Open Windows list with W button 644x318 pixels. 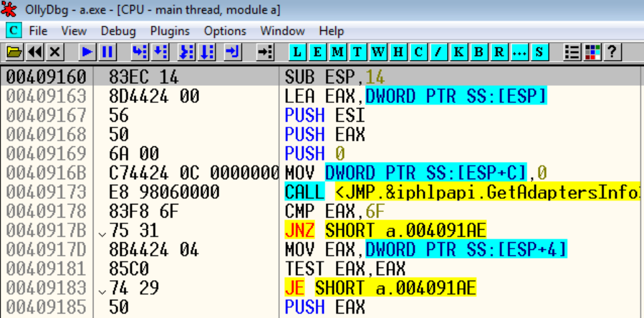tap(378, 52)
